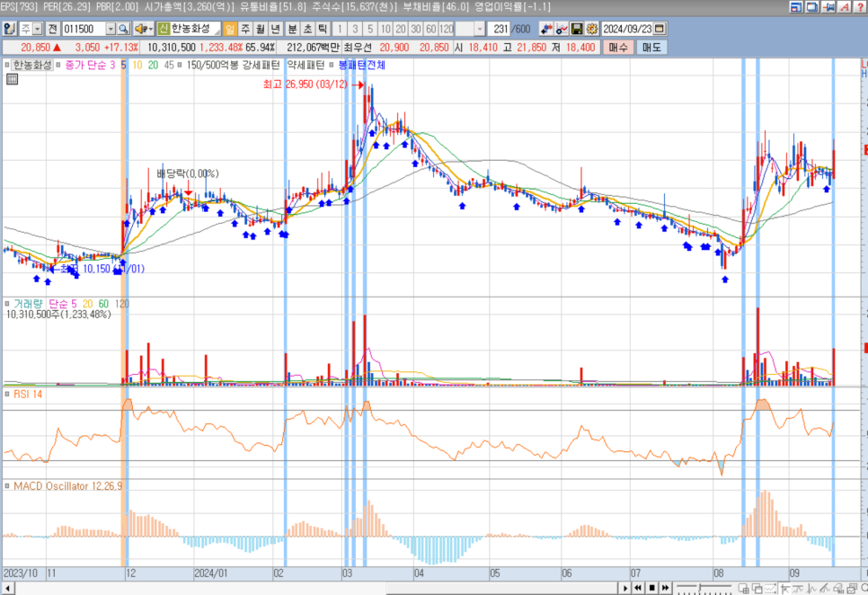The height and width of the screenshot is (595, 868).
Task: Open the speaker alert icon menu
Action: click(x=144, y=29)
